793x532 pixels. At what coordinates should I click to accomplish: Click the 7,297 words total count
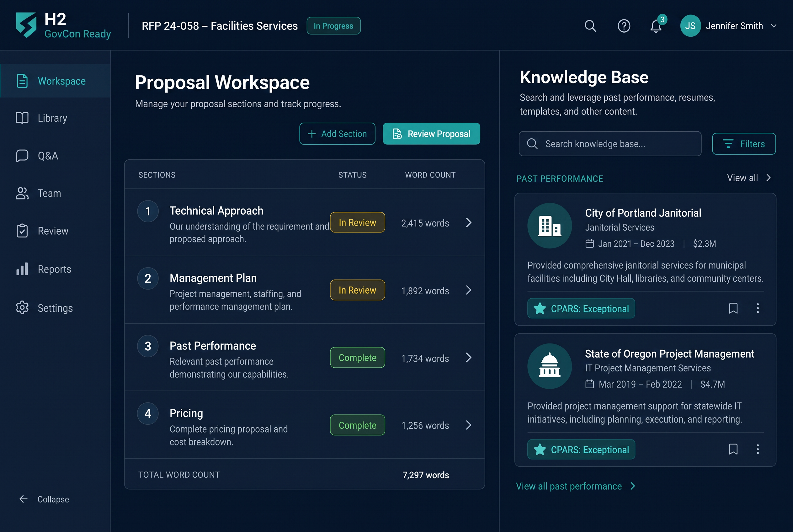[x=425, y=475]
